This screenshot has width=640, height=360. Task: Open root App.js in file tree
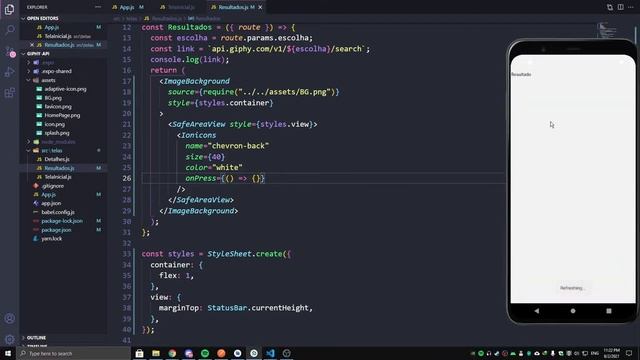[x=49, y=195]
